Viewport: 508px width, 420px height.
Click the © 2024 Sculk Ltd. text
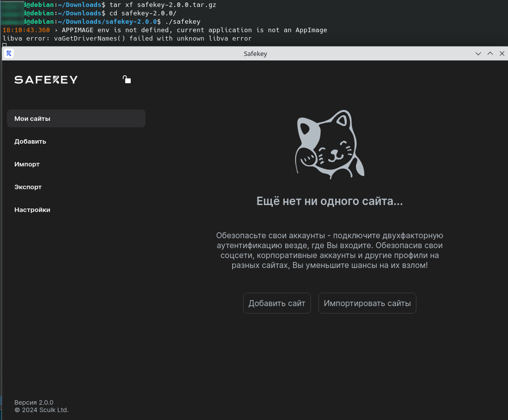point(42,410)
